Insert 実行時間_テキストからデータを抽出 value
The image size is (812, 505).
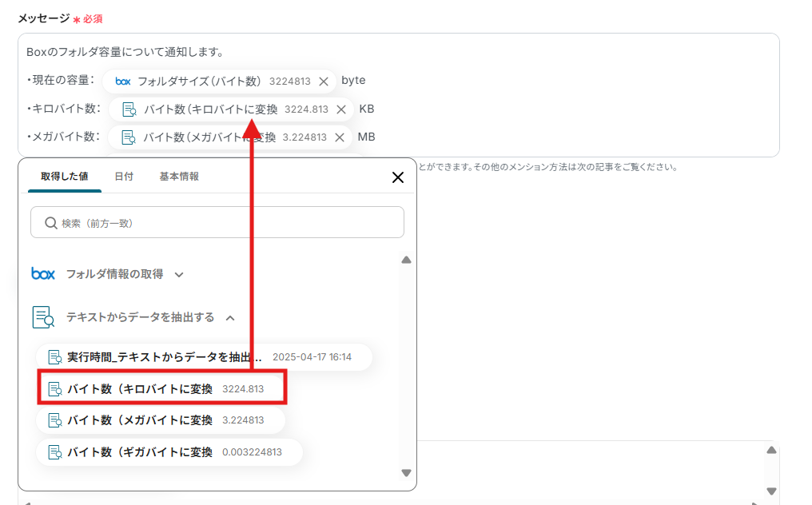pos(204,357)
